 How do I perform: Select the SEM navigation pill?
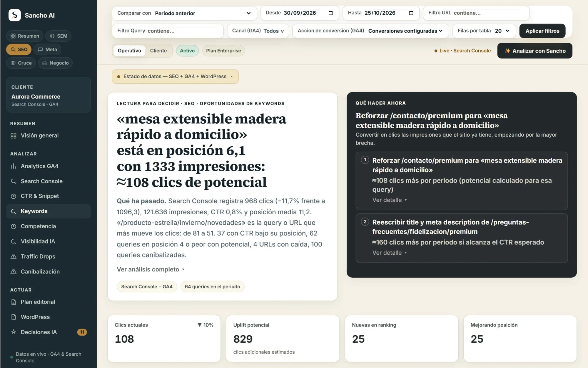pyautogui.click(x=59, y=36)
